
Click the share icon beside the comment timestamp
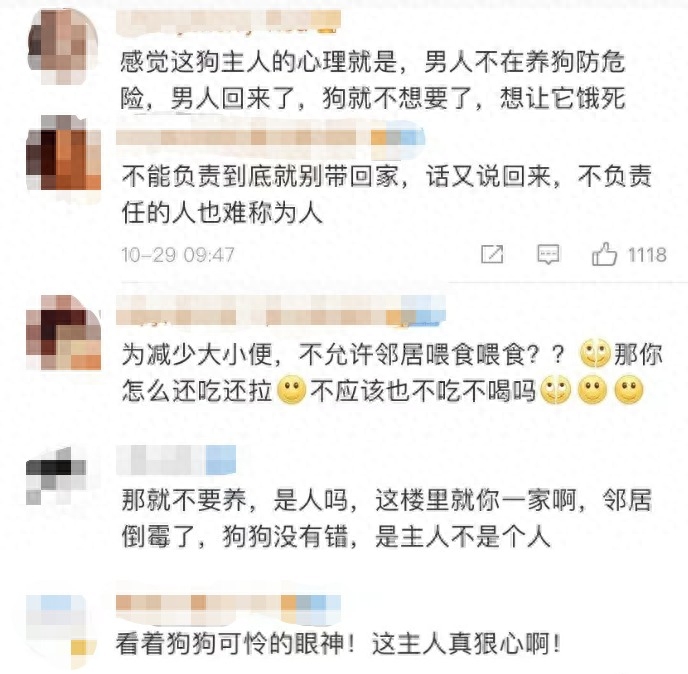pyautogui.click(x=492, y=255)
